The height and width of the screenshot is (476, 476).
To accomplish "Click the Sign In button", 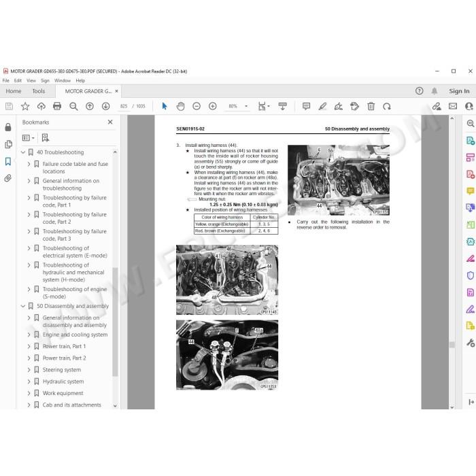I will pyautogui.click(x=459, y=91).
